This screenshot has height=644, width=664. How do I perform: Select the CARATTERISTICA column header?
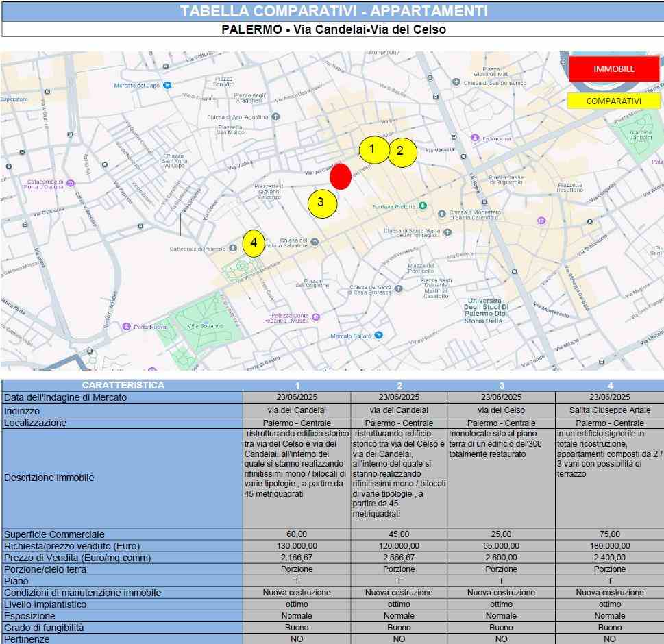[x=123, y=385]
